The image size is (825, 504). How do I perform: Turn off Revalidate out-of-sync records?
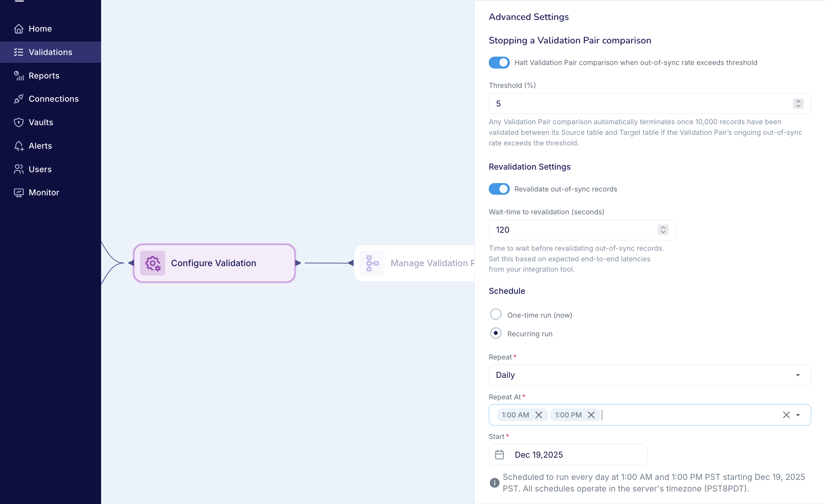(499, 189)
